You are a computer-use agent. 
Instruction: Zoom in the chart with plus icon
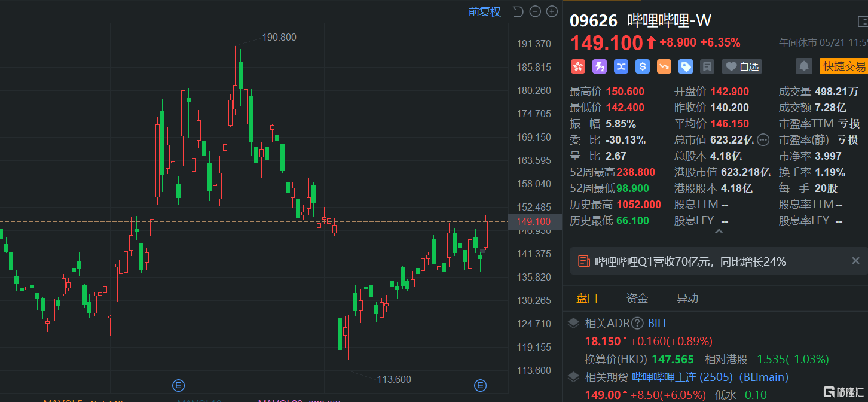click(x=551, y=11)
